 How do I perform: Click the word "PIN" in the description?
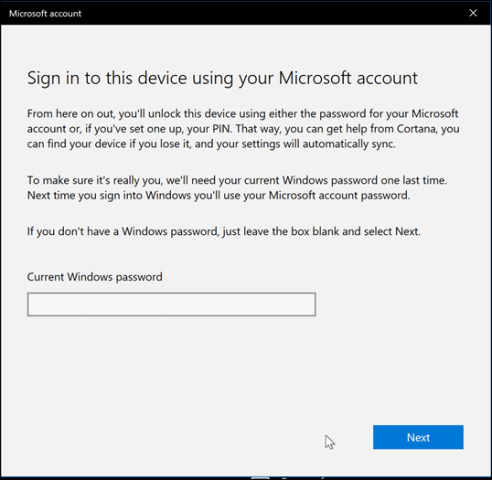221,129
